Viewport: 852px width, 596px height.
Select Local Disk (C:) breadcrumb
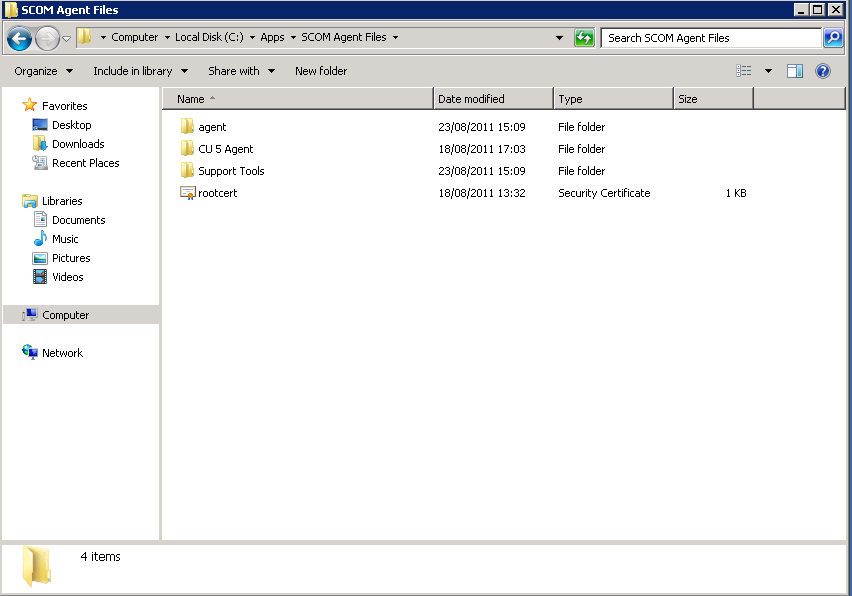pos(209,37)
